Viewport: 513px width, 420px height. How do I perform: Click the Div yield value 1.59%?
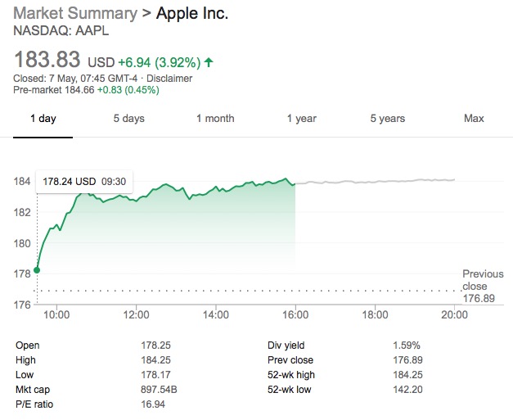coord(406,345)
